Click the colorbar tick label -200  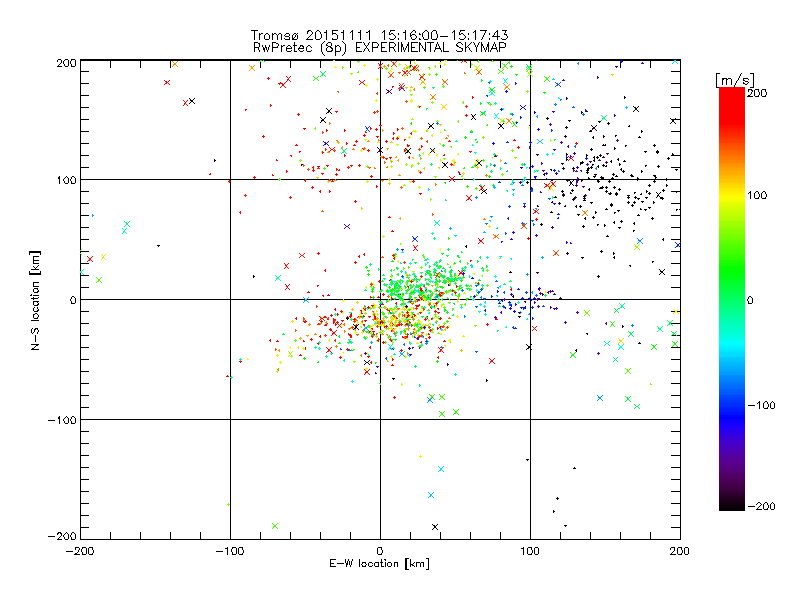[761, 506]
